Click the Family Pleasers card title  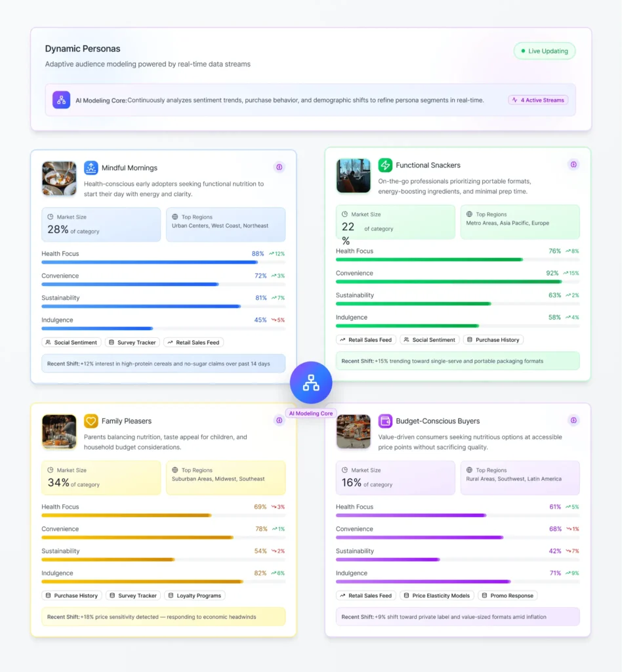pos(127,421)
